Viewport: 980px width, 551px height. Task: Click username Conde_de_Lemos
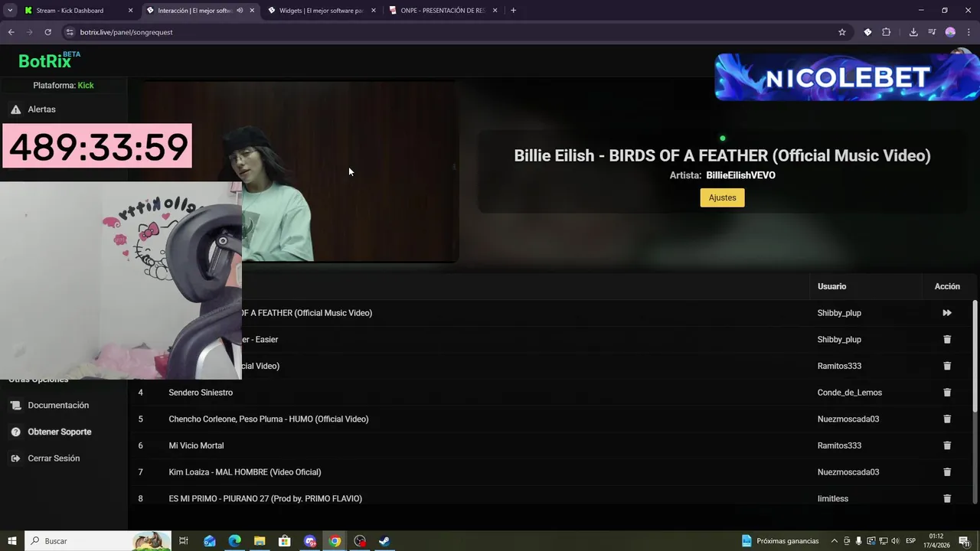click(x=850, y=393)
